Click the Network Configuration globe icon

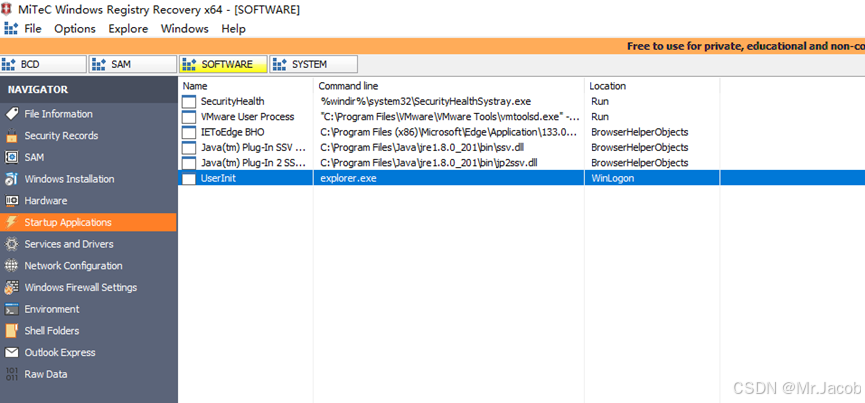point(12,266)
